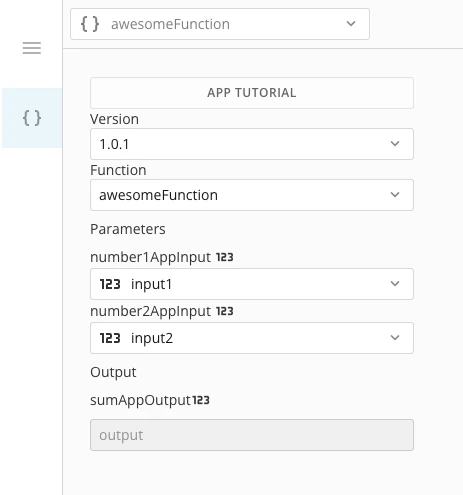The width and height of the screenshot is (463, 495).
Task: Expand the top awesomeFunction selector chevron
Action: tap(351, 24)
